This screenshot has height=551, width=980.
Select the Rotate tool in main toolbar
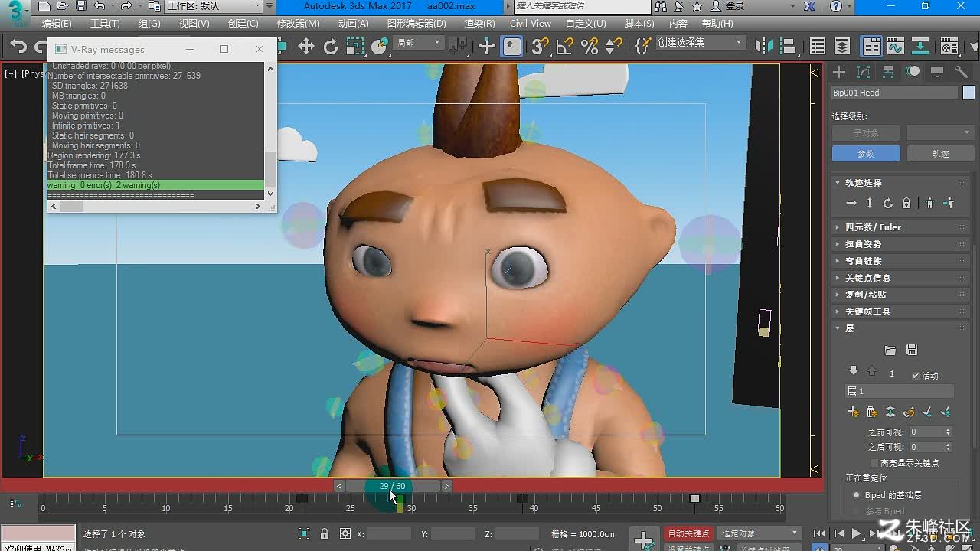[331, 47]
